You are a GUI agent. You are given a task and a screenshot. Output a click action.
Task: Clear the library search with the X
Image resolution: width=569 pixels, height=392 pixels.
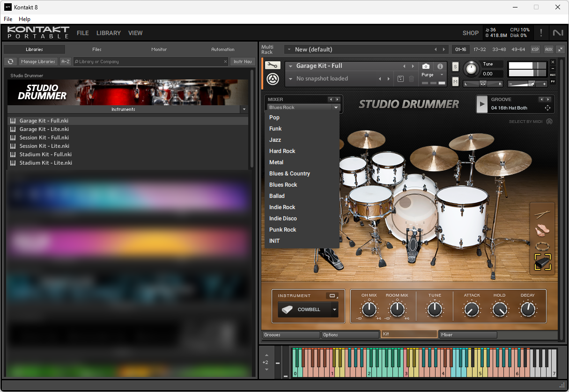(225, 62)
